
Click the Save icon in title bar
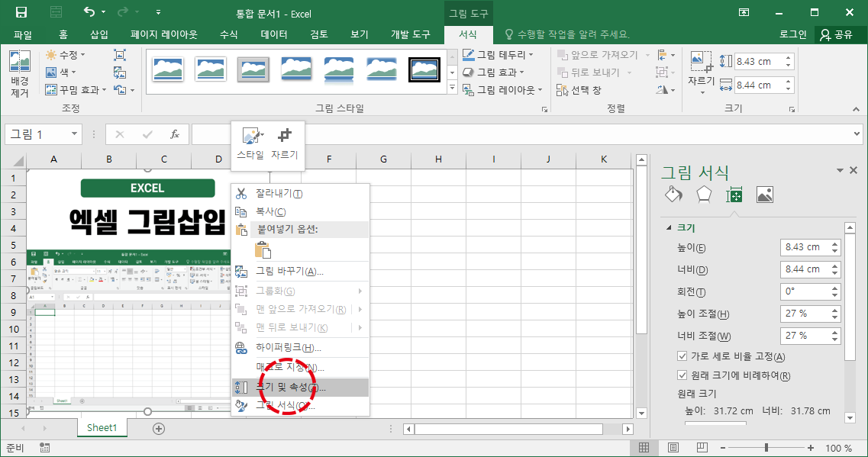pos(21,12)
